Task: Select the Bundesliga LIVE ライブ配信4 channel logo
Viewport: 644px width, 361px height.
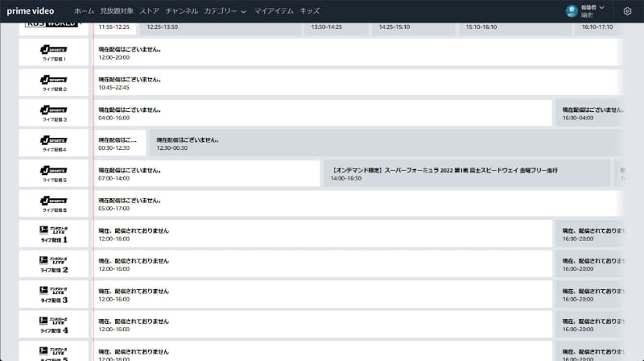Action: pos(54,325)
